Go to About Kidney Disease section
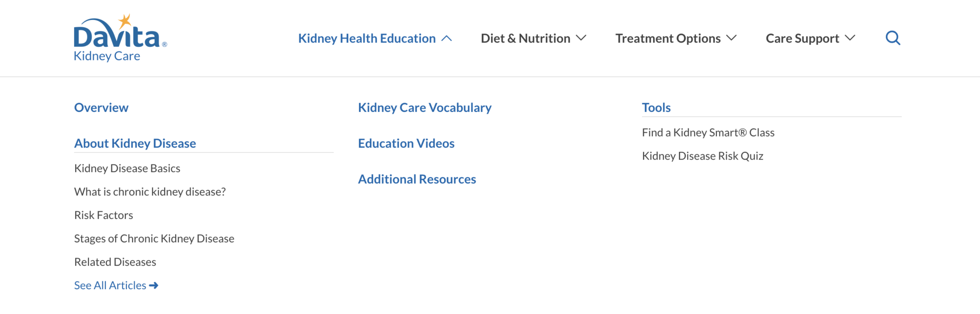 click(135, 143)
